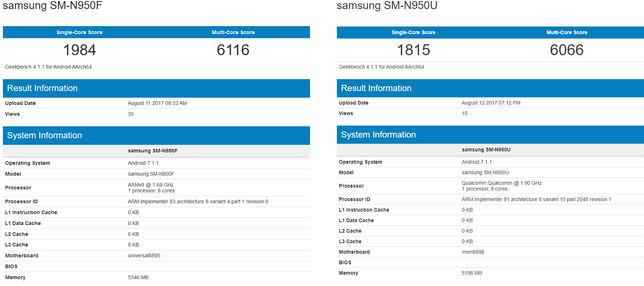Select the large 'samsung SM-N950F' page heading
This screenshot has height=286, width=644.
pos(53,5)
